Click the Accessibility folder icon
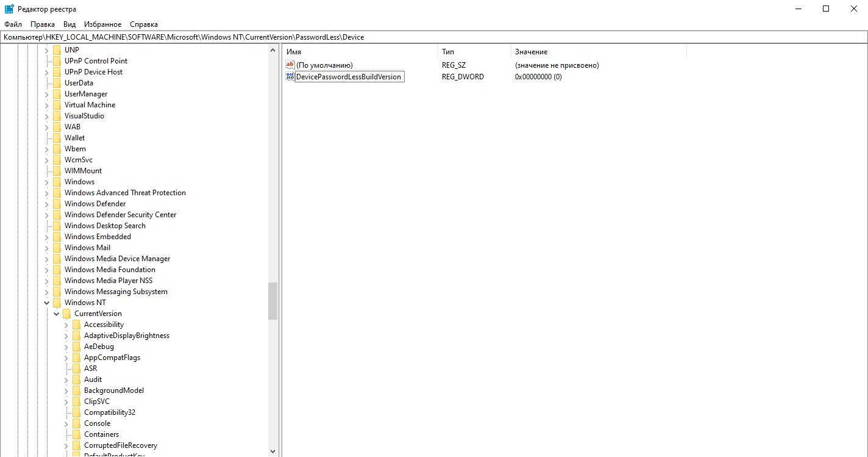868x457 pixels. click(x=77, y=325)
